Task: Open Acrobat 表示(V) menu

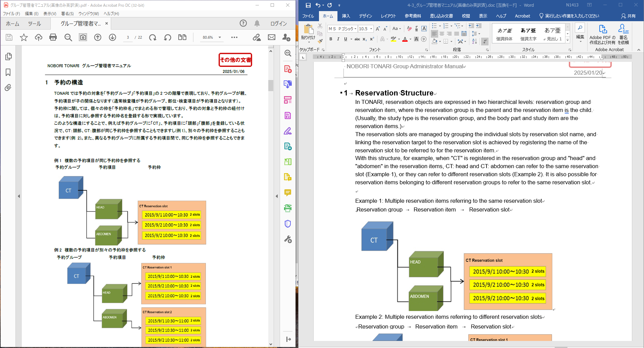Action: coord(50,13)
